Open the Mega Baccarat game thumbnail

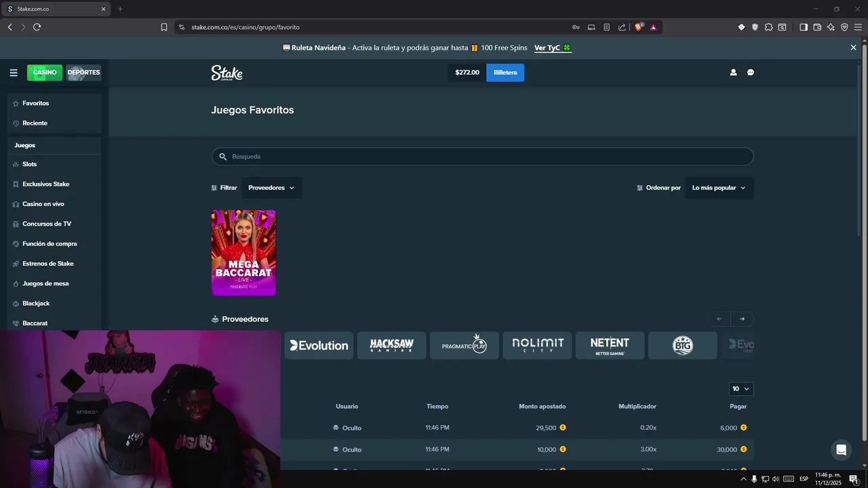[243, 253]
